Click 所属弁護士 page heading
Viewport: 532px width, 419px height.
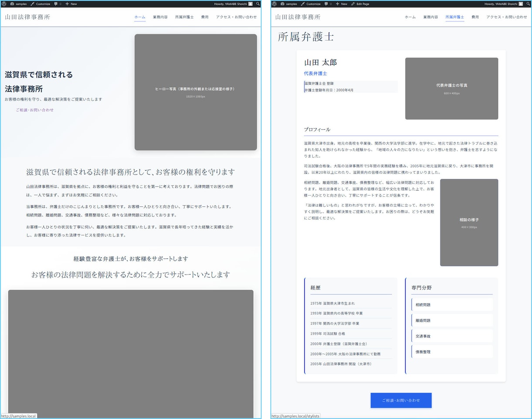306,37
